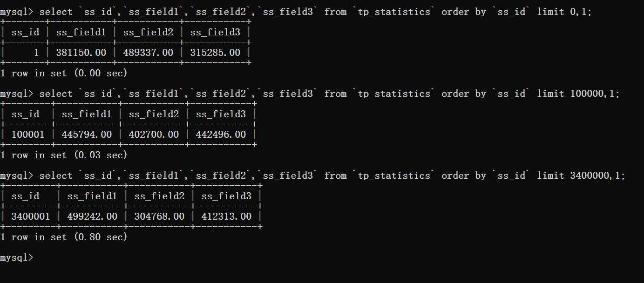This screenshot has width=644, height=283.
Task: Select the value 402700.00
Action: [x=154, y=135]
